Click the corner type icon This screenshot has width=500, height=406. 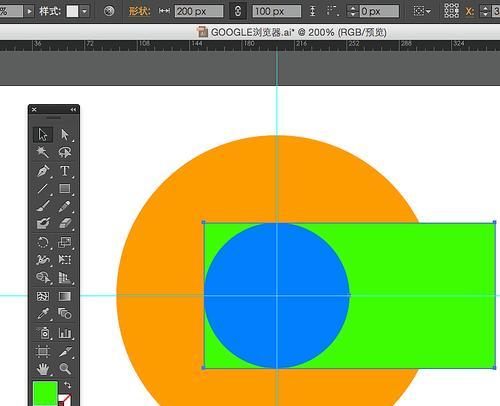tap(332, 11)
